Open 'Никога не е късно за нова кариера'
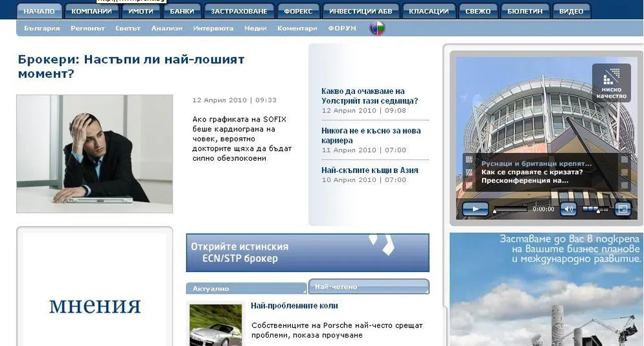The image size is (644, 346). coord(371,136)
